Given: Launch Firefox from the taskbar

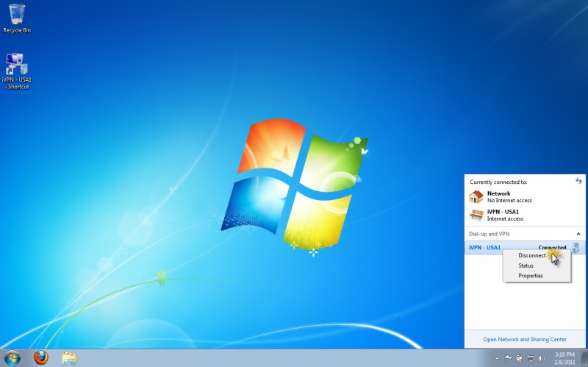Looking at the screenshot, I should click(x=41, y=358).
